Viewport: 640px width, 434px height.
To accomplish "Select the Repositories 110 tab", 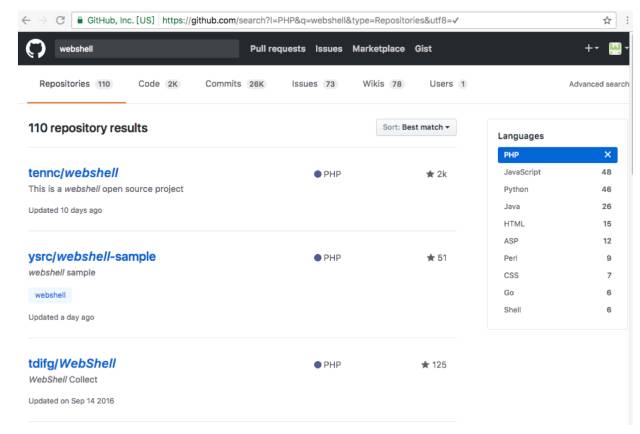I will [x=76, y=84].
